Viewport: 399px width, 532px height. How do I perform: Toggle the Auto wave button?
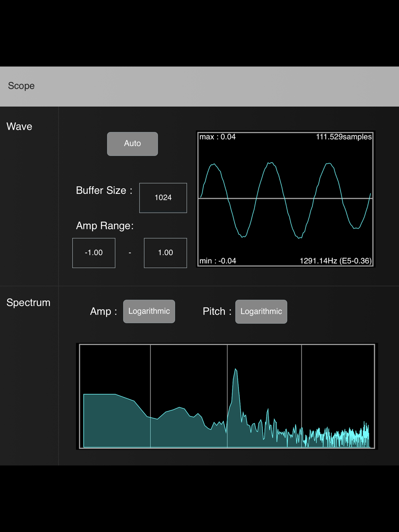tap(132, 144)
